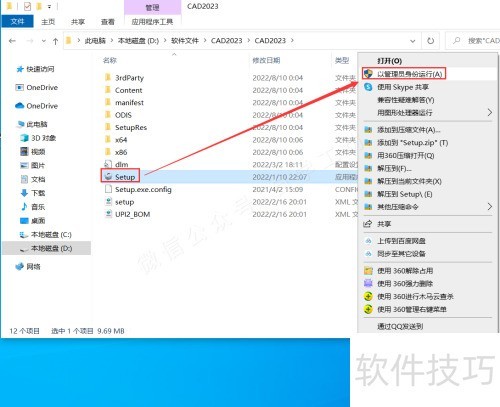Expand the address bar history dropdown
Viewport: 500px width, 407px height.
(x=413, y=41)
